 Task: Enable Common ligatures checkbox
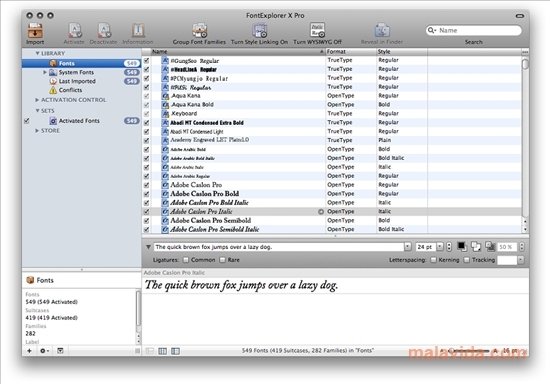[186, 260]
